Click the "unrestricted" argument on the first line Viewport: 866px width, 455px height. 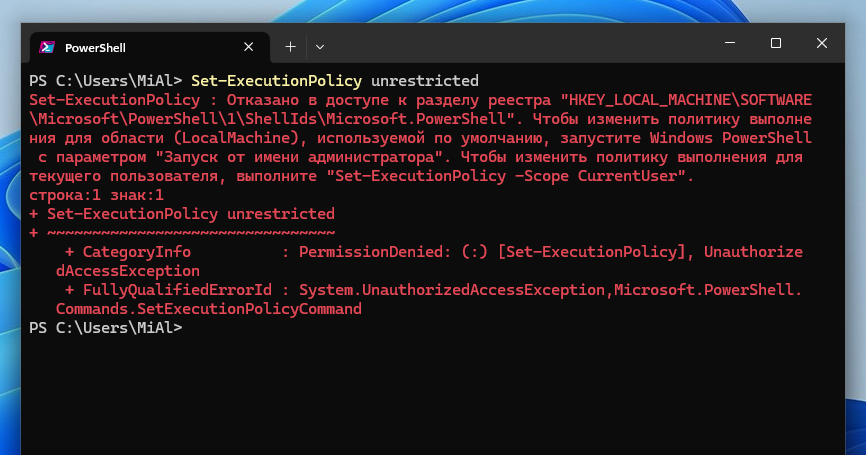425,80
